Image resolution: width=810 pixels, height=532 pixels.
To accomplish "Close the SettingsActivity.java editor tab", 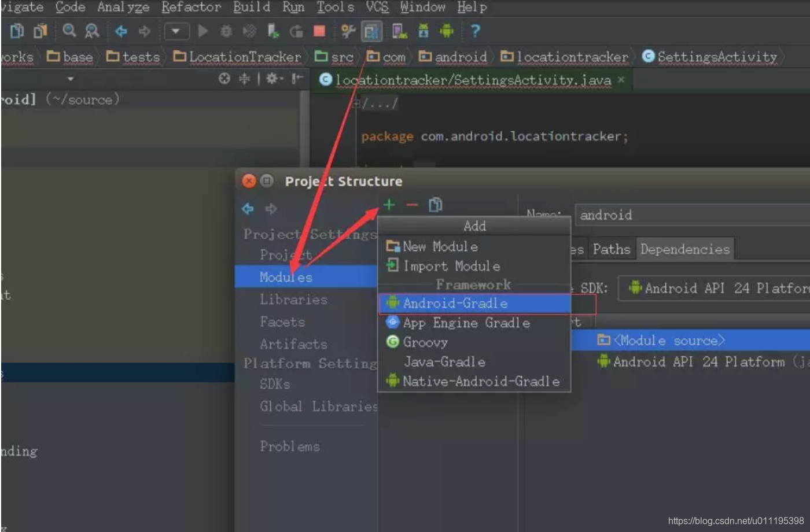I will click(621, 80).
